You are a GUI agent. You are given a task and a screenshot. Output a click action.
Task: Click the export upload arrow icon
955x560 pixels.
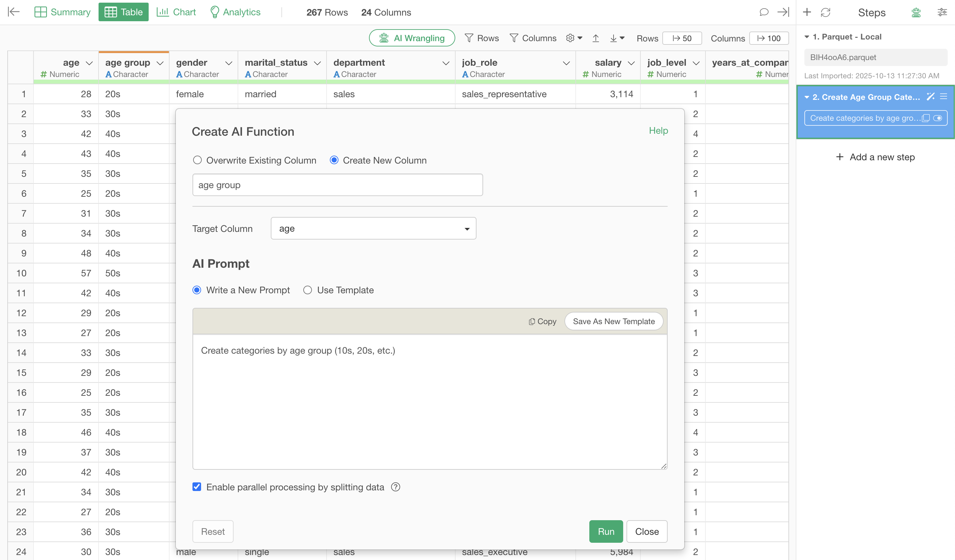[x=595, y=38]
